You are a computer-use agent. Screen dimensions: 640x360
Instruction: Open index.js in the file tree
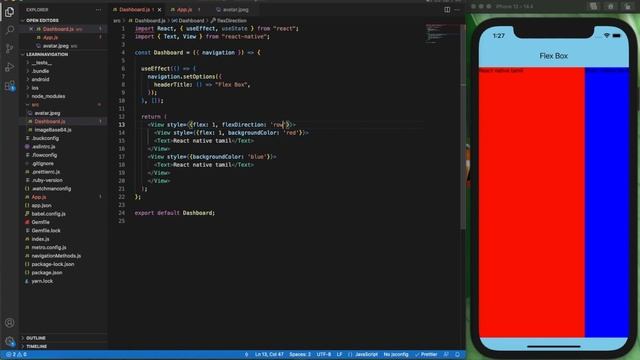40,239
